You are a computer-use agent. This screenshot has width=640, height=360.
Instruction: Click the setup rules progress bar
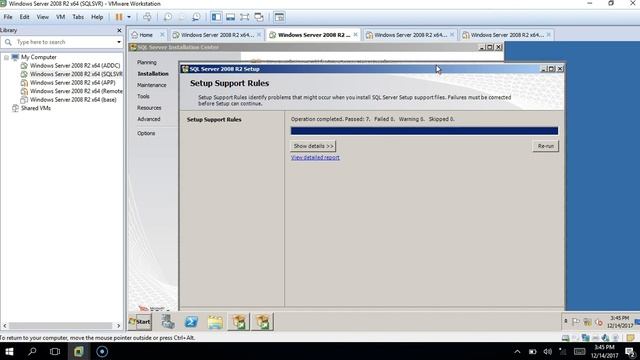(424, 131)
